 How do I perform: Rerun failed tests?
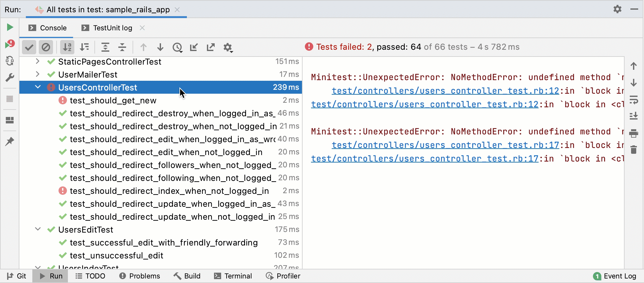coord(10,44)
